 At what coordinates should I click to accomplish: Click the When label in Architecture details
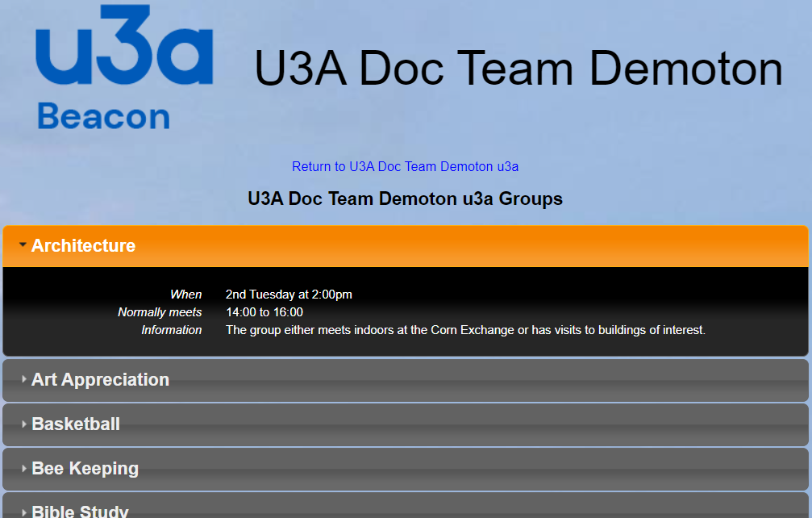coord(185,295)
